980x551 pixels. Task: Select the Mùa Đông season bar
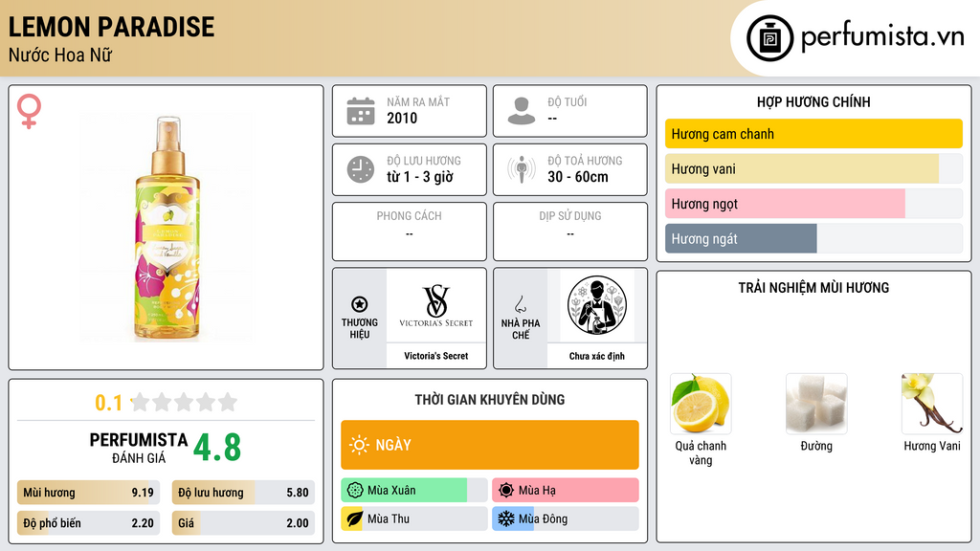click(x=566, y=518)
